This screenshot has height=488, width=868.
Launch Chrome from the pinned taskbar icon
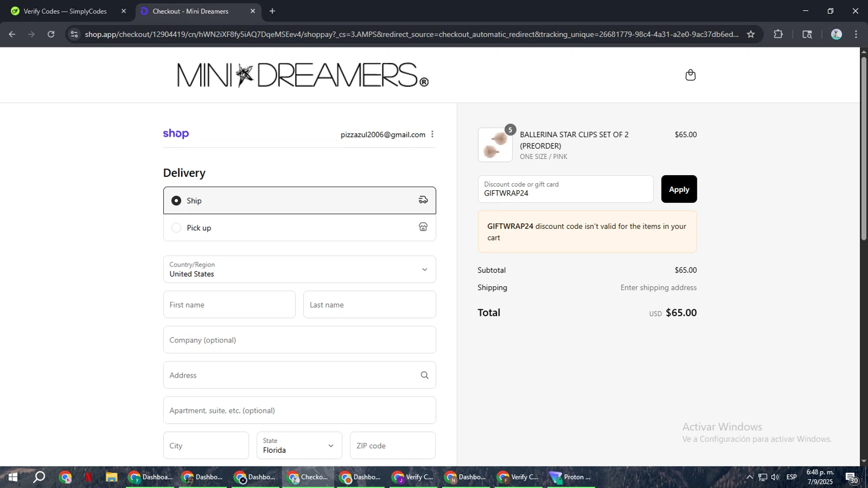point(65,477)
